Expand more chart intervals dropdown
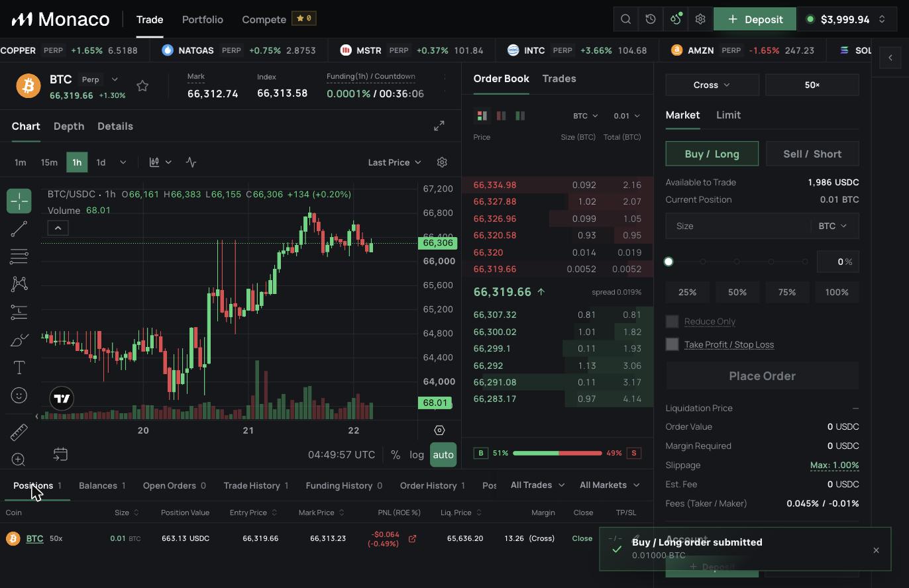This screenshot has height=588, width=909. tap(123, 162)
